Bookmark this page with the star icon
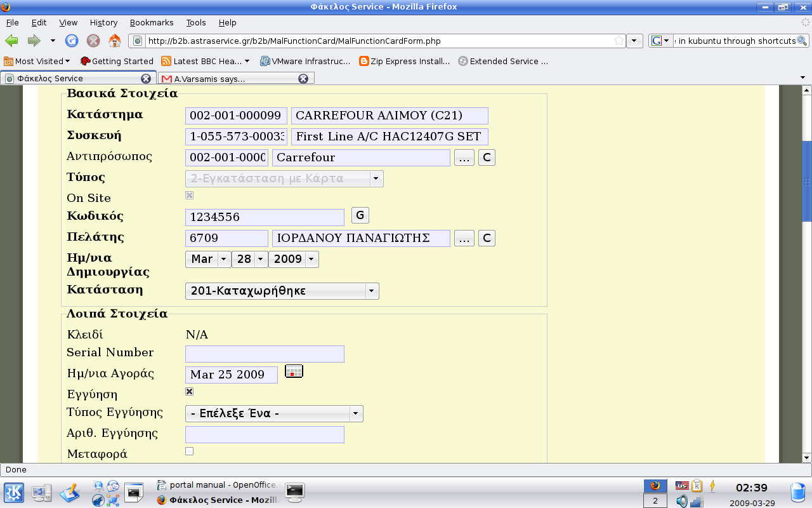Viewport: 812px width, 508px height. click(x=619, y=41)
